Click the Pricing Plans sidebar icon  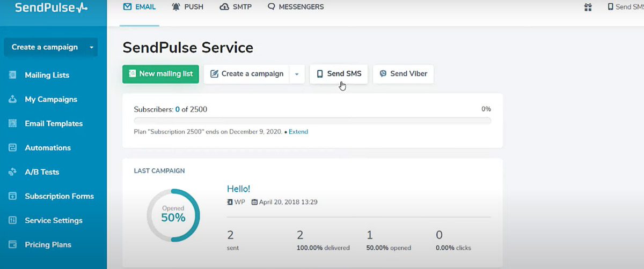click(x=12, y=244)
